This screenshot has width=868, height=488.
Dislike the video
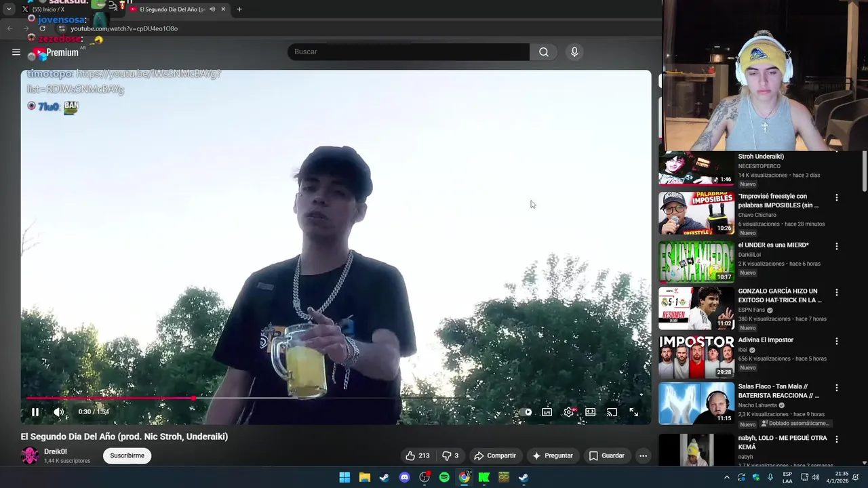point(450,455)
